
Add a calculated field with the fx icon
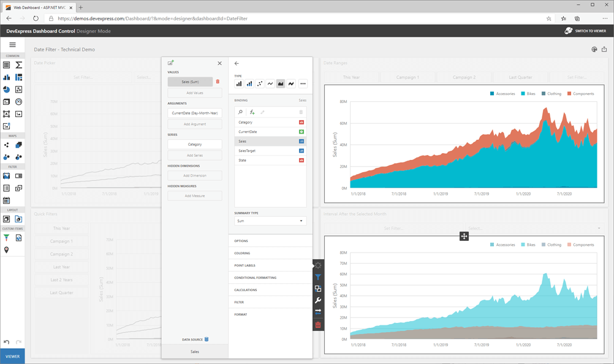coord(251,112)
